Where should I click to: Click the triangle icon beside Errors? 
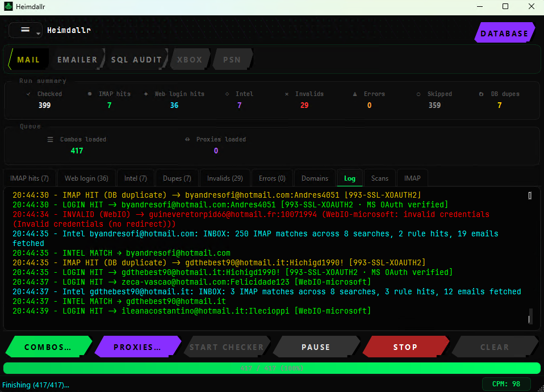click(x=355, y=94)
